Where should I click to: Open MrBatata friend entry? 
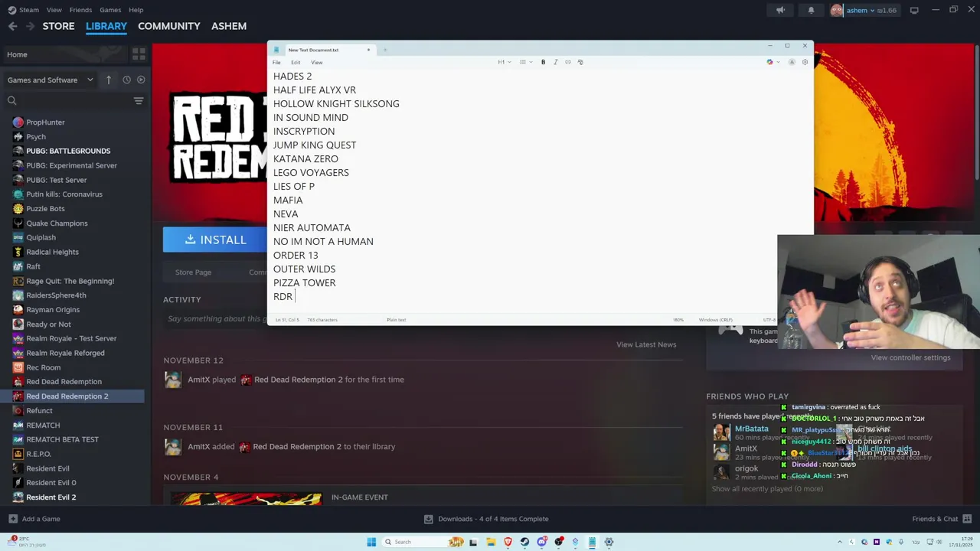(751, 429)
